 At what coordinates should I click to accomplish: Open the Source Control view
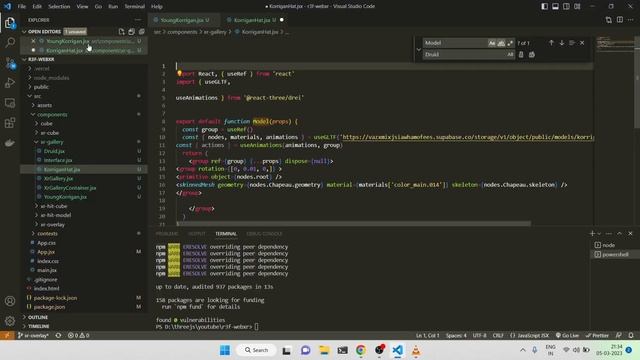10,63
